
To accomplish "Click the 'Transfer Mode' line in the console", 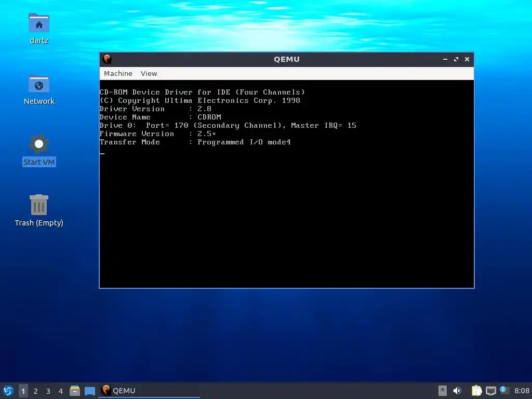I will [195, 142].
